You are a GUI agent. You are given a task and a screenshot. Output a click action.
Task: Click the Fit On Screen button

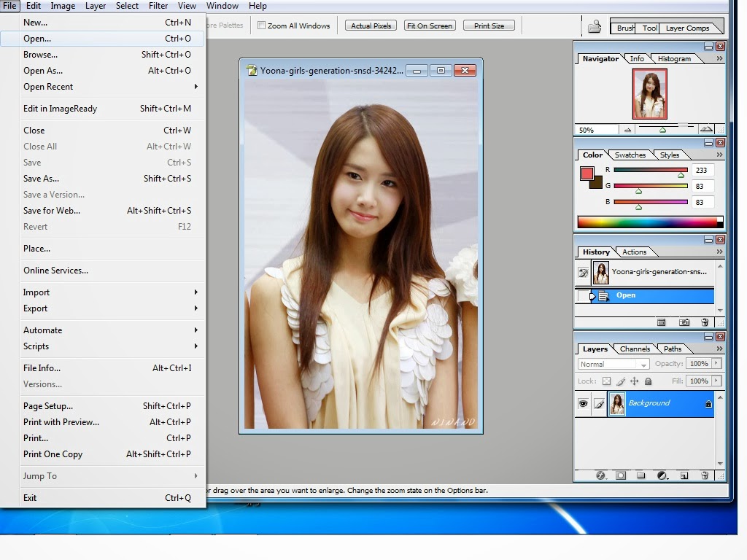[430, 26]
